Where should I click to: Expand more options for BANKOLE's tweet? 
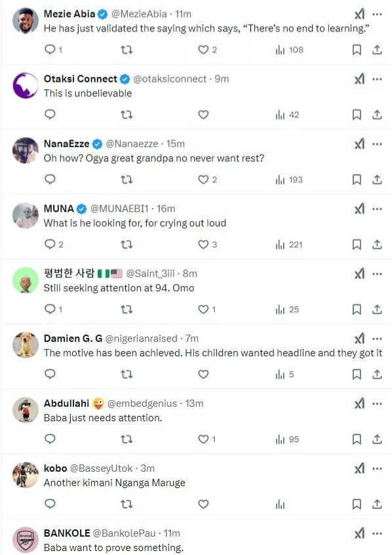pos(377,533)
